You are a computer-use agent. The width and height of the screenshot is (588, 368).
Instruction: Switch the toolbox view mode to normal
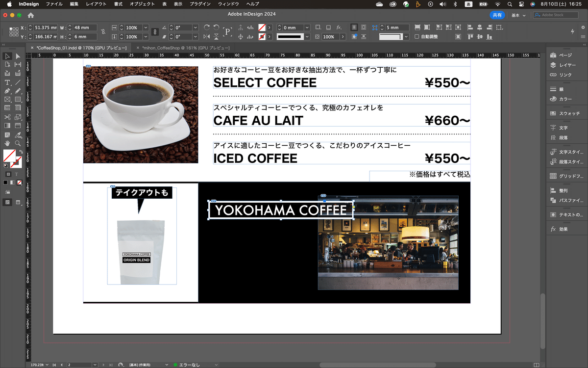coord(8,202)
